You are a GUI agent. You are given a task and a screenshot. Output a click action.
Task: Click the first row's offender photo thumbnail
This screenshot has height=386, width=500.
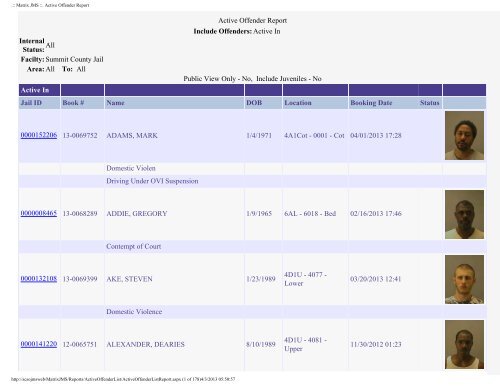464,136
